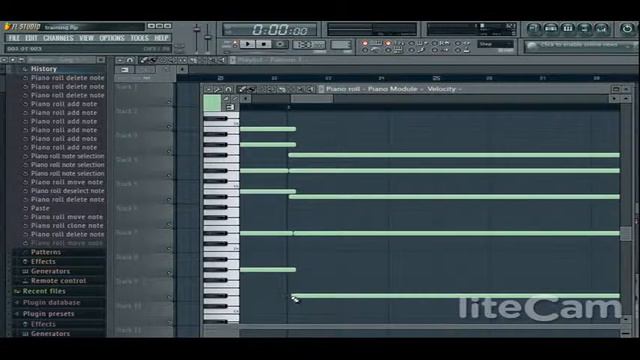Select the playlist Draw pencil tool
The image size is (640, 360).
click(144, 60)
